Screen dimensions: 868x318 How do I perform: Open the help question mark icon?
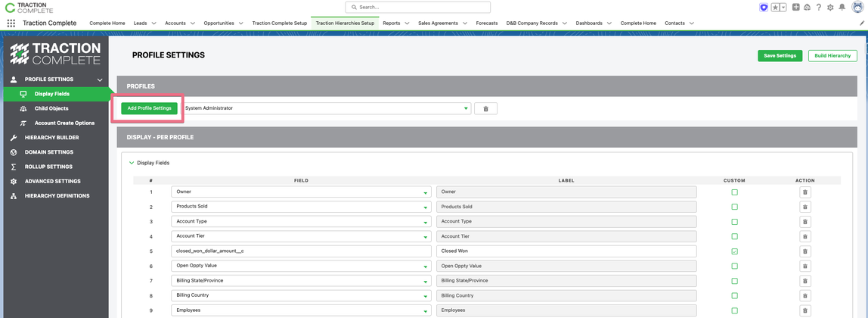point(819,8)
